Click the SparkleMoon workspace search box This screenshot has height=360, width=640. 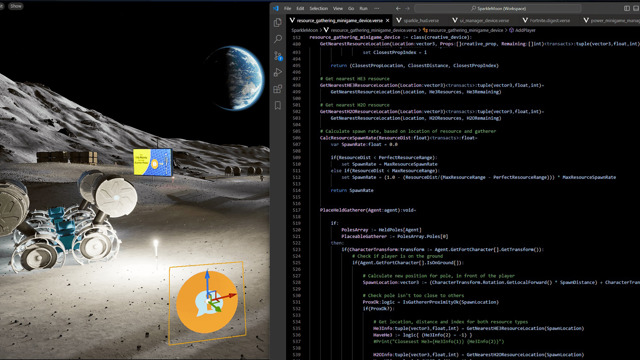[x=498, y=8]
